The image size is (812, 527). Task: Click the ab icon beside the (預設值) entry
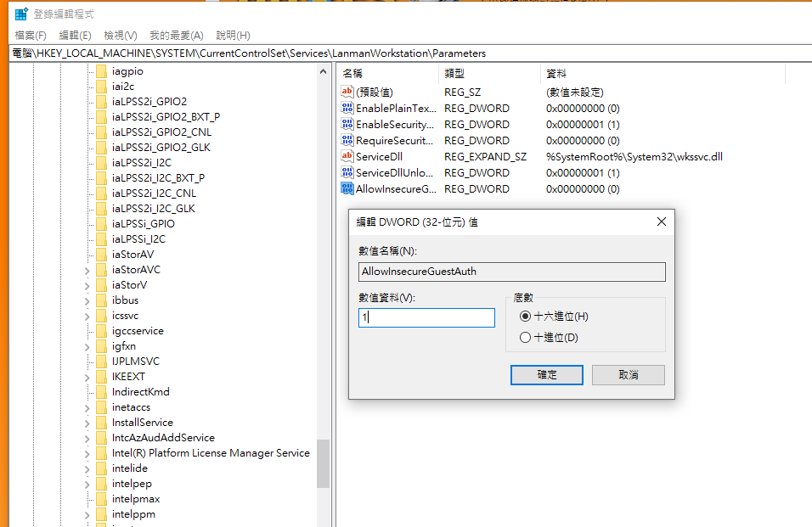(347, 92)
